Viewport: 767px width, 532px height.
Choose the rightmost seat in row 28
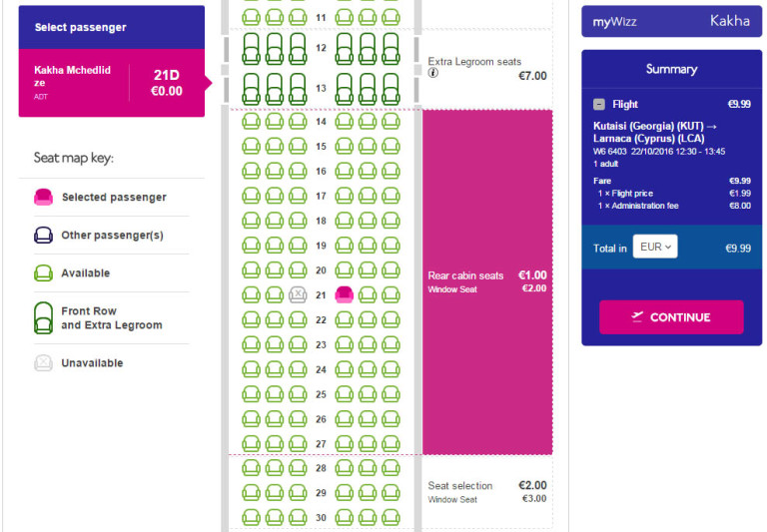point(390,468)
